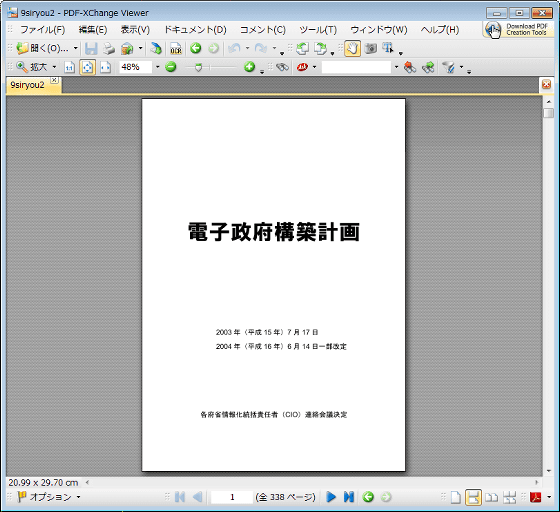Click the Save floppy disk icon
Viewport: 560px width, 512px height.
(x=91, y=49)
